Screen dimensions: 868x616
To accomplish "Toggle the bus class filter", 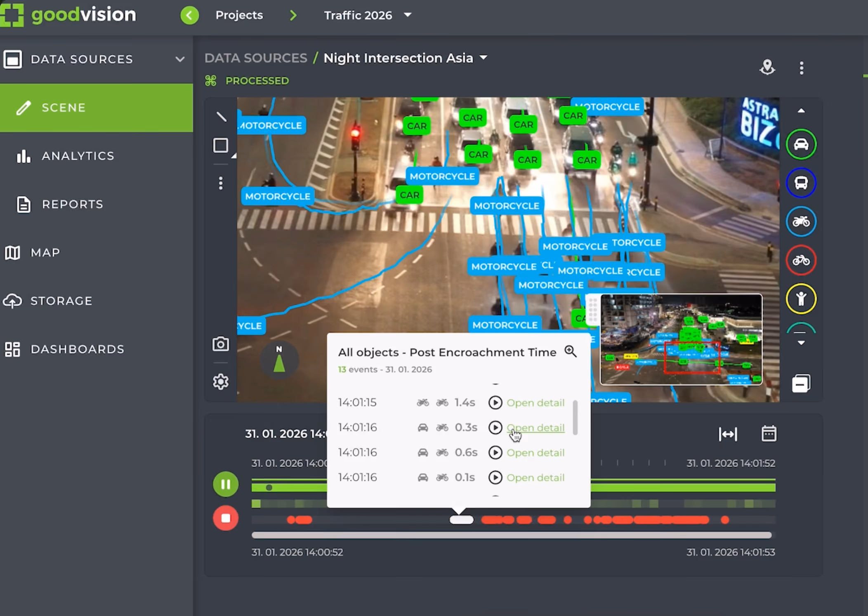I will point(801,183).
